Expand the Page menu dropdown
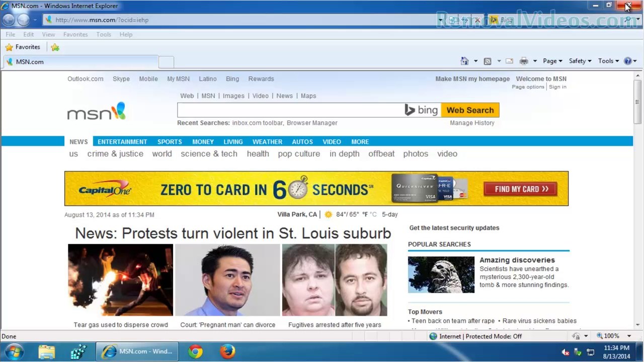Viewport: 644px width, 362px height. (552, 61)
